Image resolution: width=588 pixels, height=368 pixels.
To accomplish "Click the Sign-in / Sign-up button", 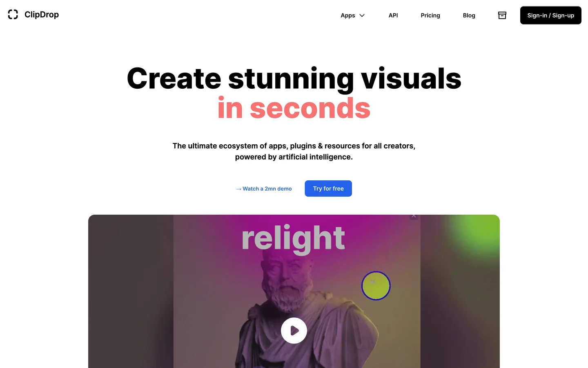I will point(550,15).
